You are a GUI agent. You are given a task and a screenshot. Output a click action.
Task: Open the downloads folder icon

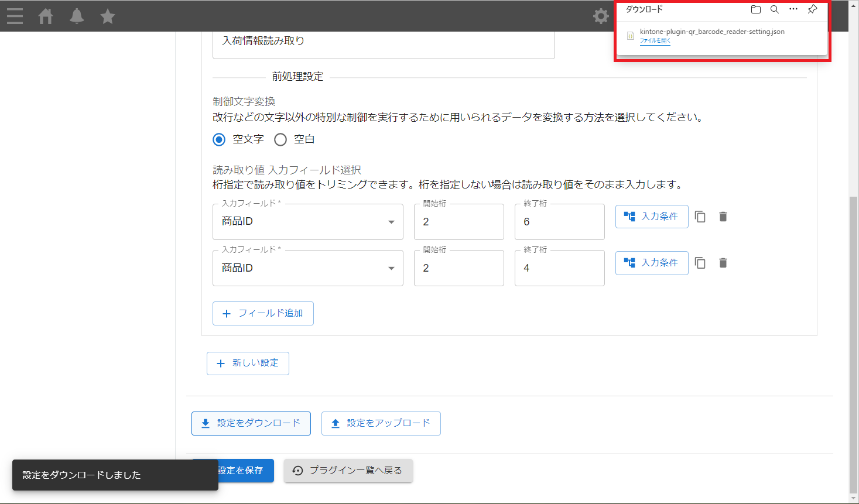pyautogui.click(x=755, y=9)
